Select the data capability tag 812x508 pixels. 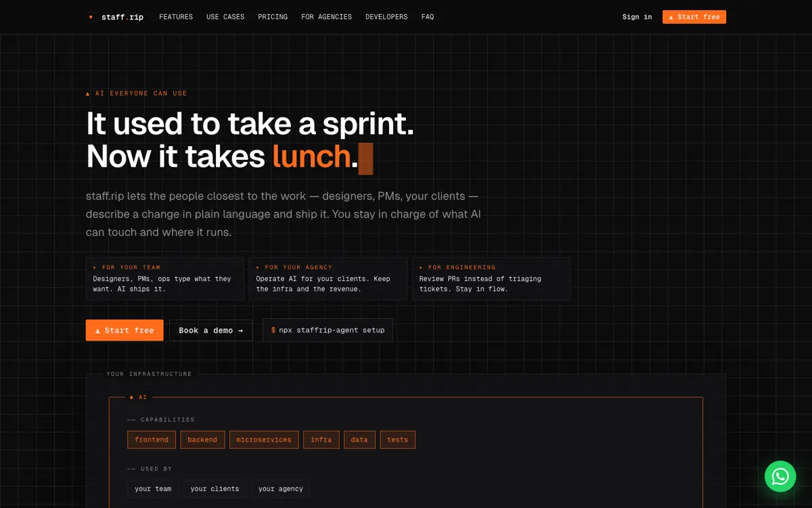point(359,440)
